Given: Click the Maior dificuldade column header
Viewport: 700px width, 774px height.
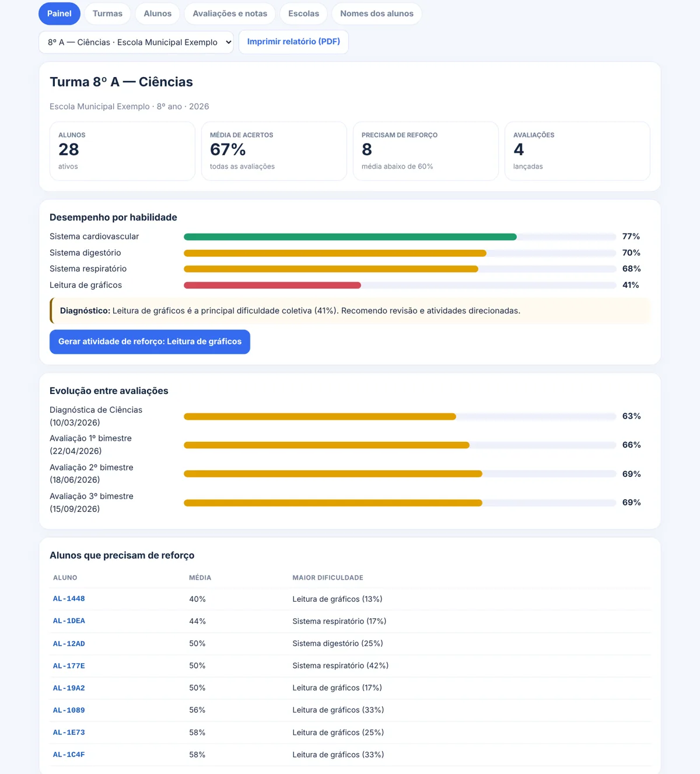Looking at the screenshot, I should (328, 578).
